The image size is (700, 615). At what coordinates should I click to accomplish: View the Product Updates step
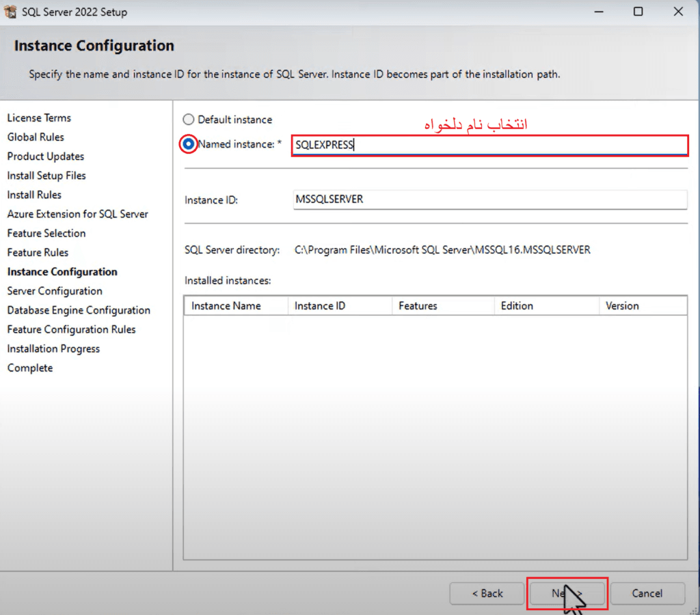[45, 156]
